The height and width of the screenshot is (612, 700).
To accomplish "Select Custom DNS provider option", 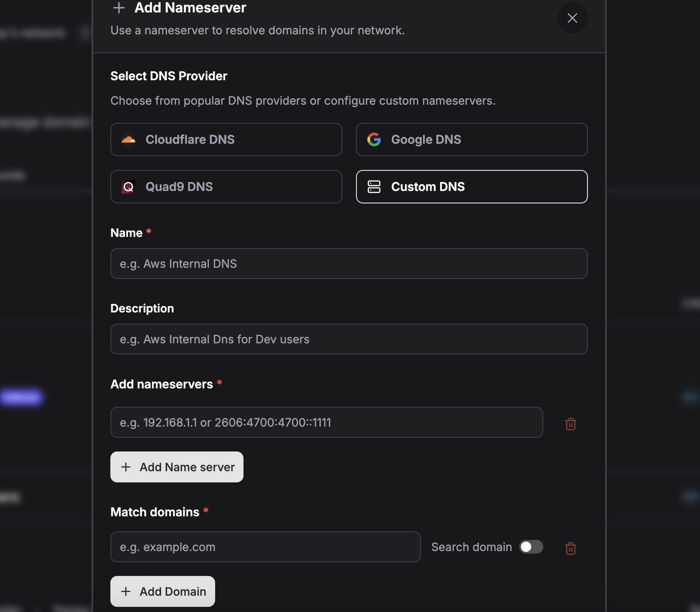I will (x=472, y=187).
